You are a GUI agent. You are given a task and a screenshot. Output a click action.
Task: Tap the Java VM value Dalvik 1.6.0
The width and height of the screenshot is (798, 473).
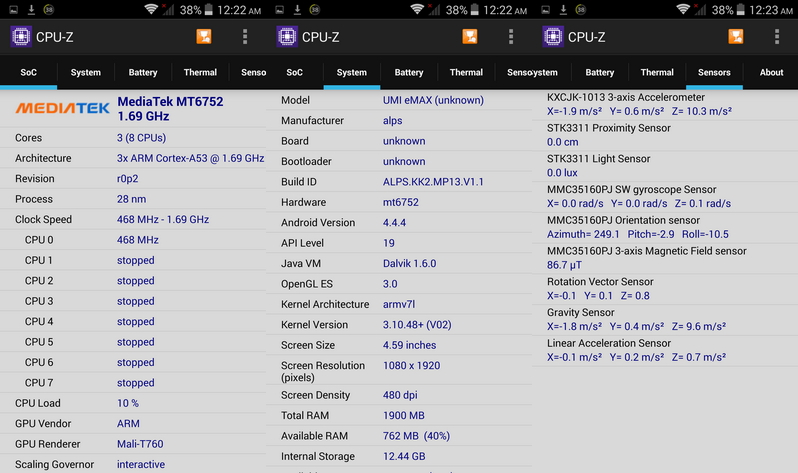(410, 263)
